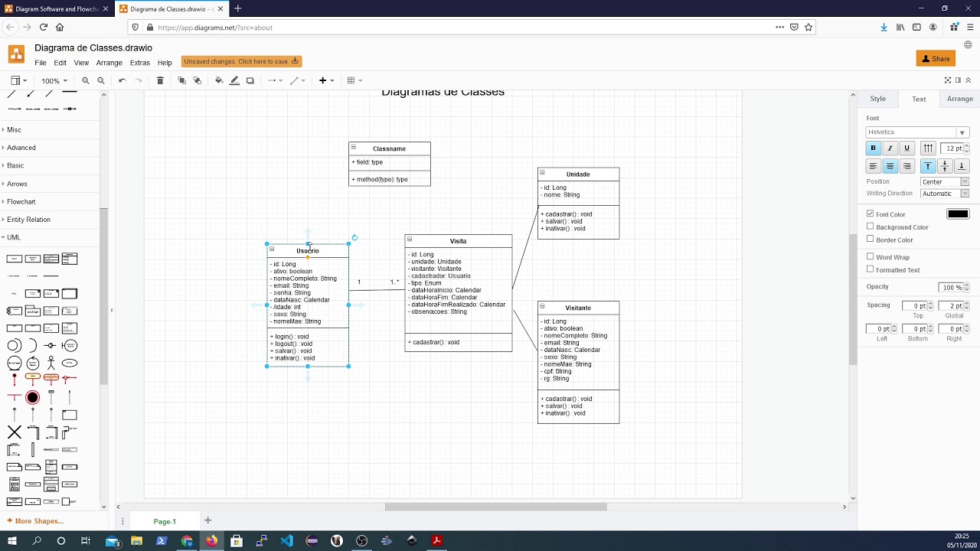Click the shadow toolbar icon
The height and width of the screenshot is (551, 980).
(x=250, y=80)
